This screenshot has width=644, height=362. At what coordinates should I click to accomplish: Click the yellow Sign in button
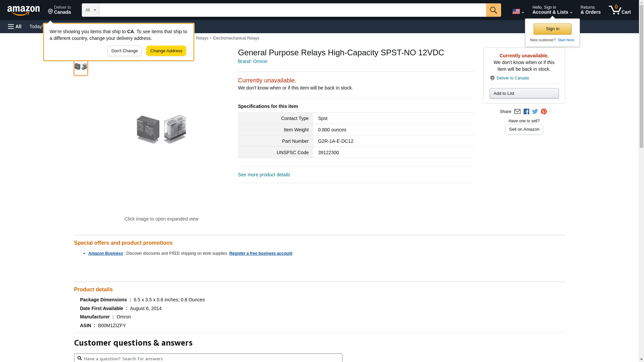pos(552,29)
